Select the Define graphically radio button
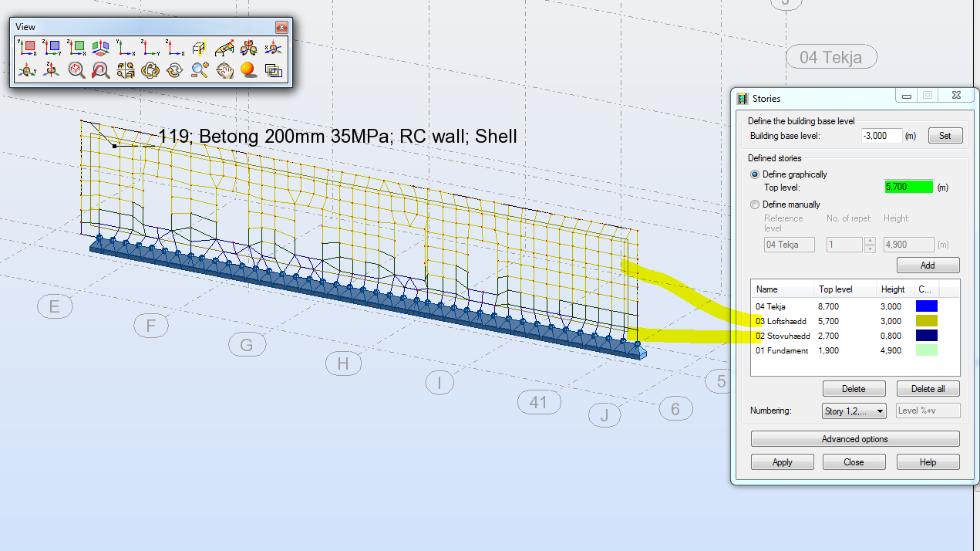Image resolution: width=980 pixels, height=551 pixels. [x=756, y=174]
